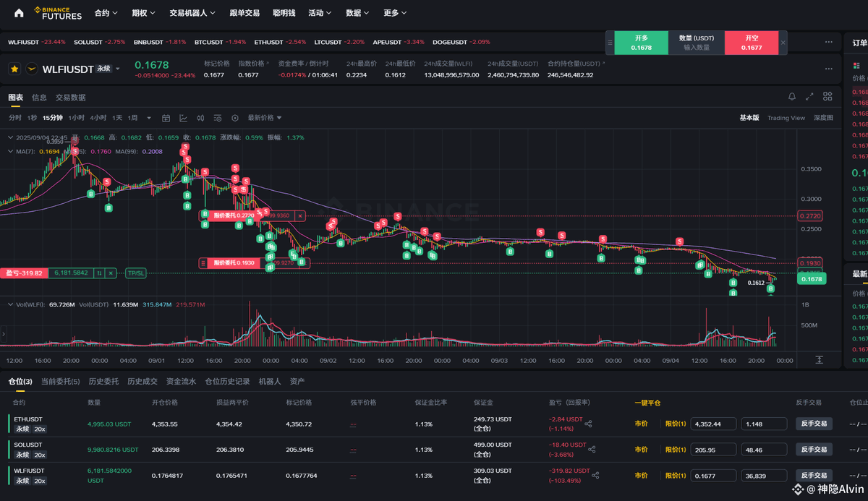The image size is (868, 501).
Task: Close the floating quick order panel
Action: [x=783, y=43]
